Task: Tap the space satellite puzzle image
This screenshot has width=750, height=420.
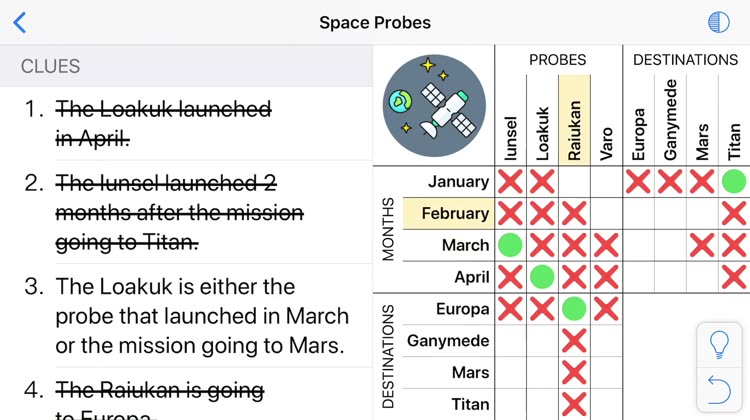Action: click(x=434, y=106)
